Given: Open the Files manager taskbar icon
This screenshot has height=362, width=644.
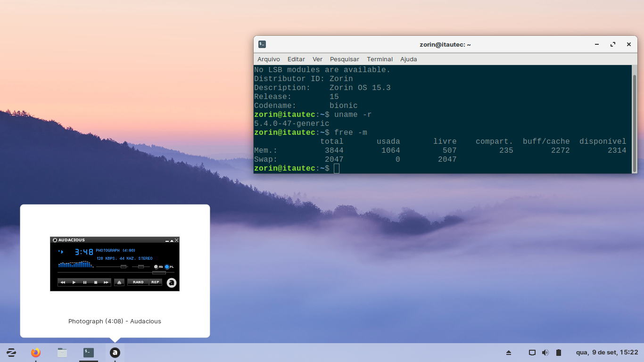Looking at the screenshot, I should pos(62,353).
